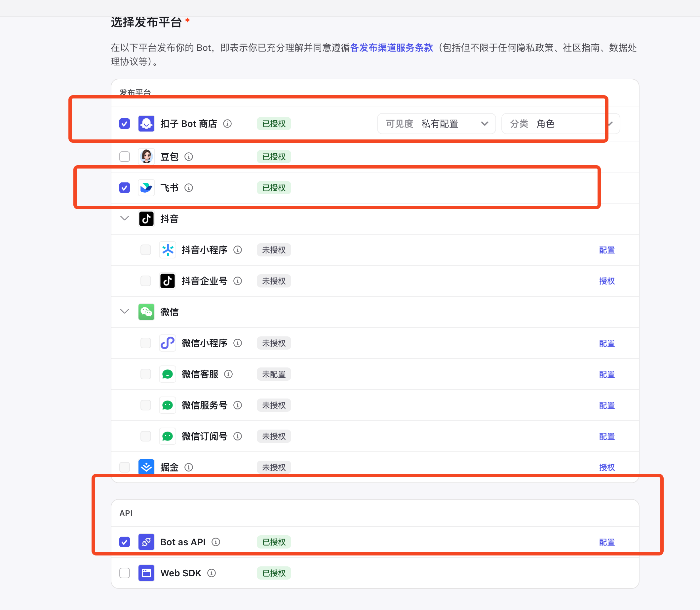
Task: Click the 微信订阅号 icon
Action: point(168,436)
